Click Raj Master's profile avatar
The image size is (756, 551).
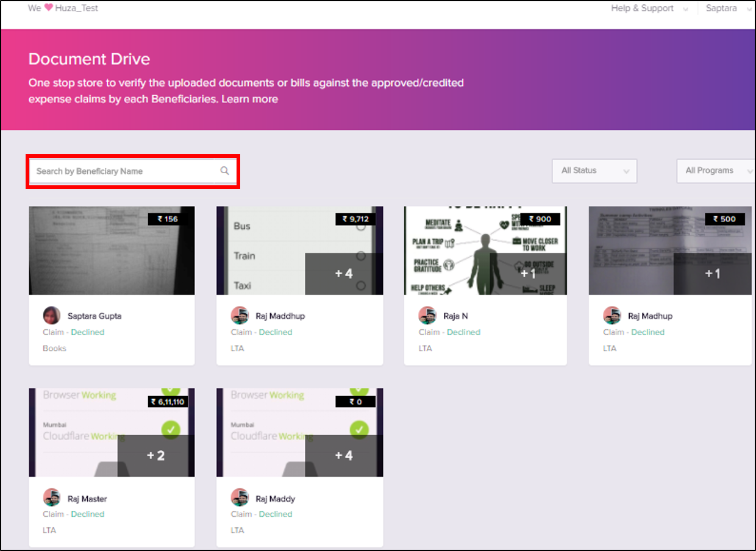pos(52,498)
